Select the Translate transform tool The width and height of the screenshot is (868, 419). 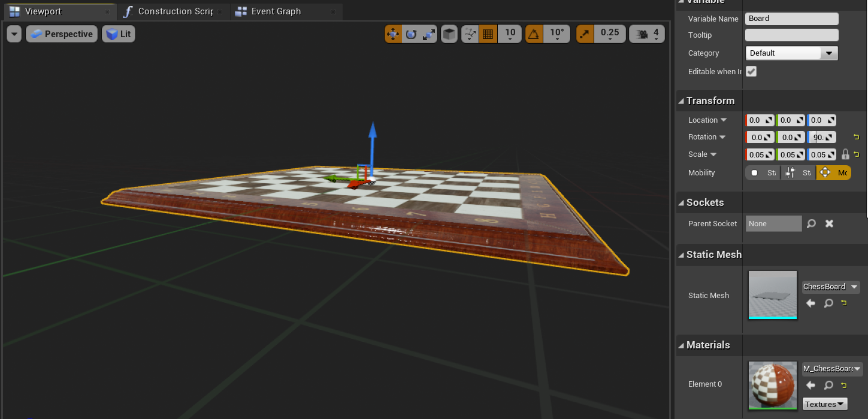(393, 34)
